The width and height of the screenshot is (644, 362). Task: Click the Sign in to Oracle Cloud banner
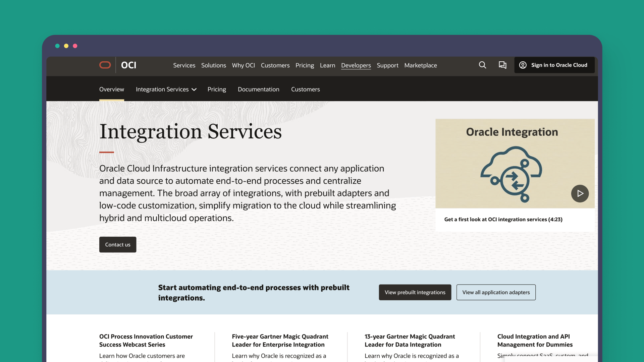554,65
